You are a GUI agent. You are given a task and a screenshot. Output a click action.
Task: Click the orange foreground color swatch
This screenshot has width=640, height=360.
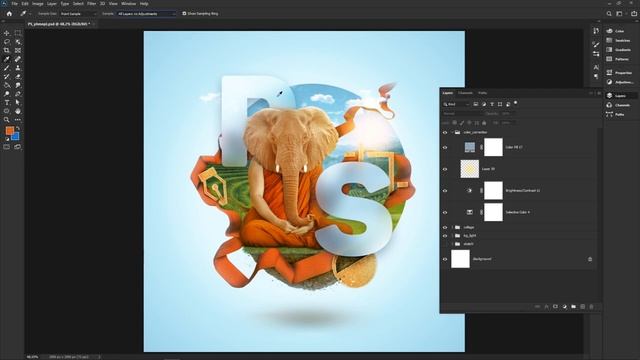point(9,131)
